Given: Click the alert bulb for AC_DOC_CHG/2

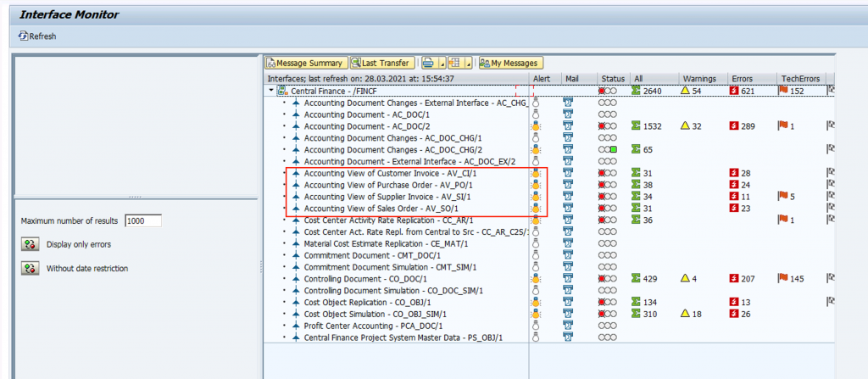Looking at the screenshot, I should point(536,149).
